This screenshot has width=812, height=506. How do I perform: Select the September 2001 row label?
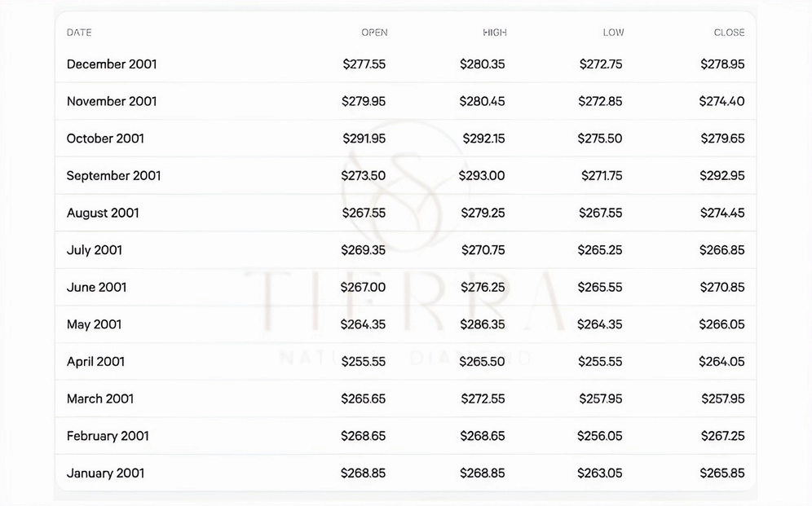113,176
